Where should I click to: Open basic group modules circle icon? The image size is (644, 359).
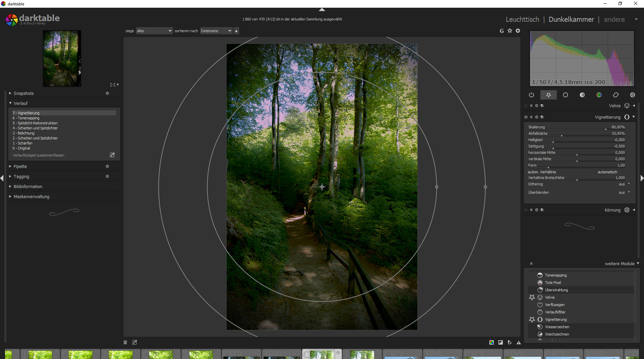point(566,95)
